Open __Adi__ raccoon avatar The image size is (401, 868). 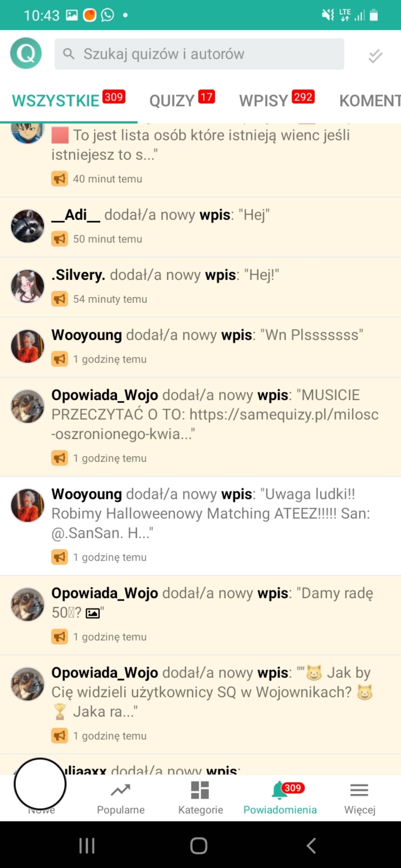pos(28,226)
